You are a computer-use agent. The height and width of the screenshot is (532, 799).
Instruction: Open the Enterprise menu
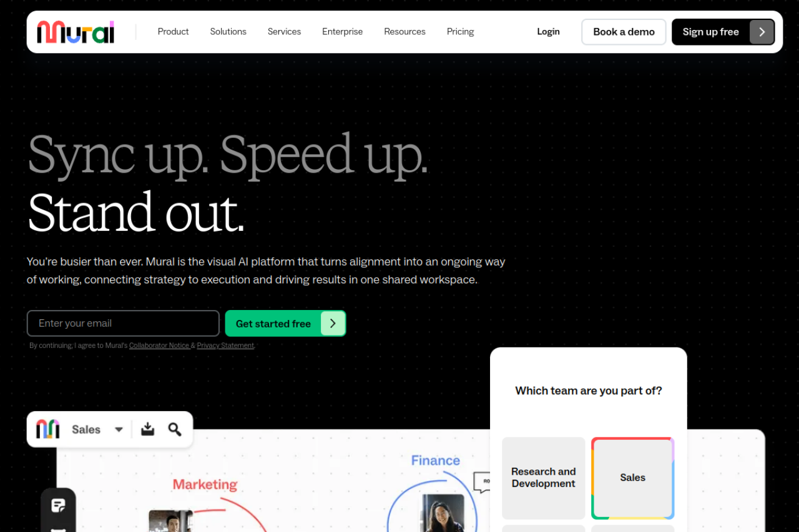click(x=342, y=32)
